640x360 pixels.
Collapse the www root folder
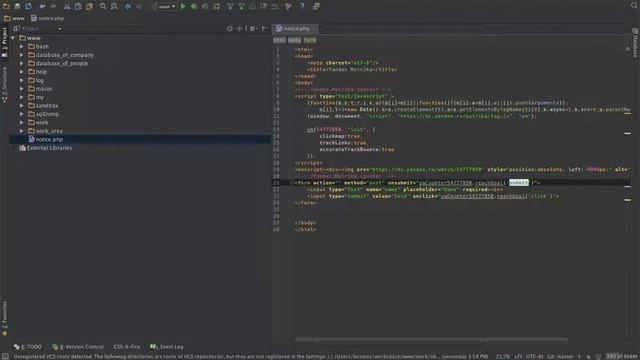[13, 38]
